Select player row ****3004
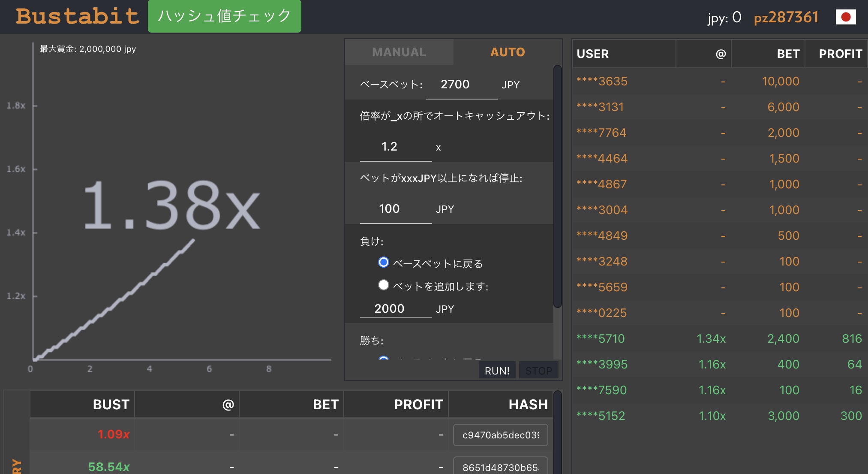This screenshot has height=474, width=868. pos(720,210)
